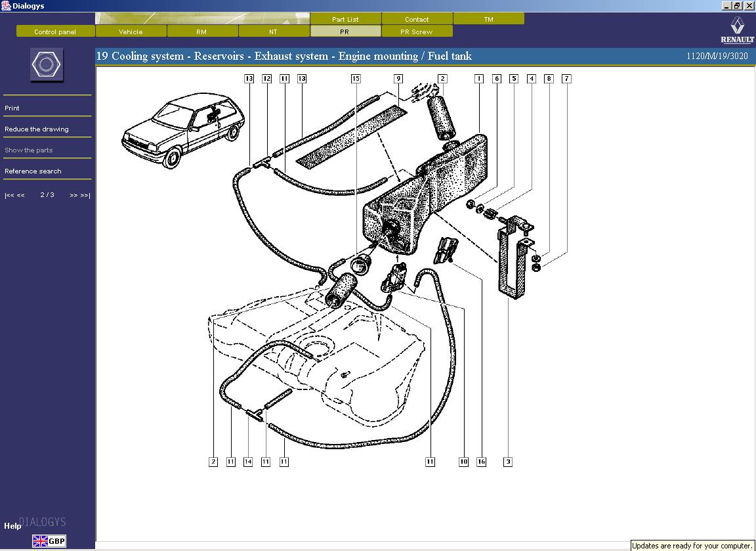Open the RM tab
The height and width of the screenshot is (551, 756).
click(x=202, y=32)
